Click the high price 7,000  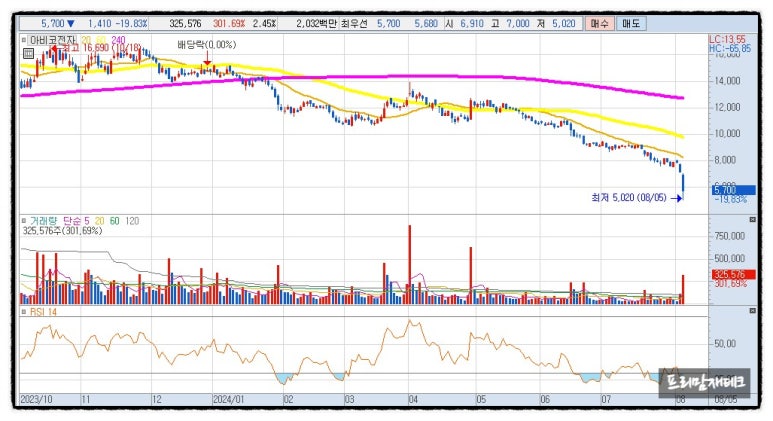click(518, 24)
